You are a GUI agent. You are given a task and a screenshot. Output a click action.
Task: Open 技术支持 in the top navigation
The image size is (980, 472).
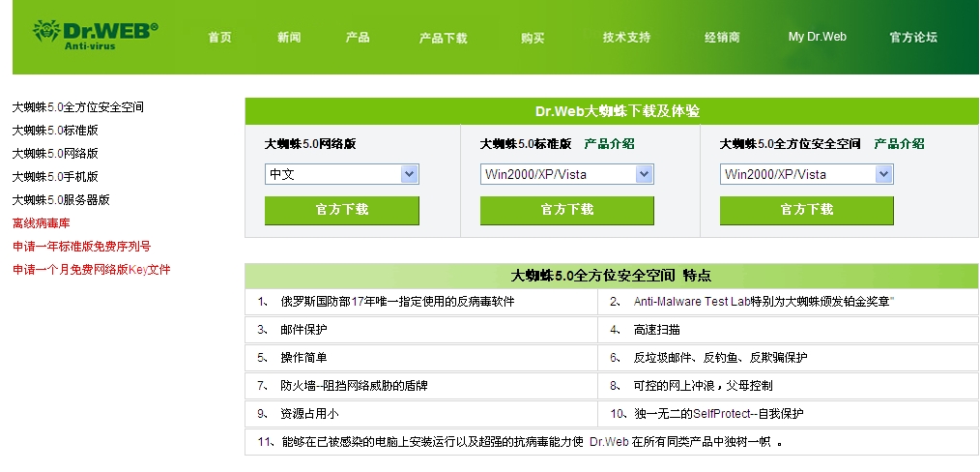(x=626, y=38)
